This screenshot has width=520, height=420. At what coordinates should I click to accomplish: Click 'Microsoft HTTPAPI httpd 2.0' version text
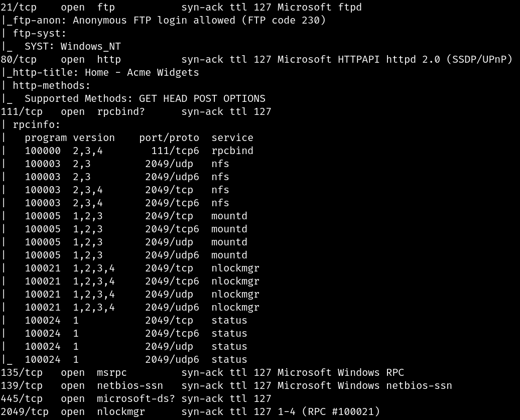pos(359,59)
